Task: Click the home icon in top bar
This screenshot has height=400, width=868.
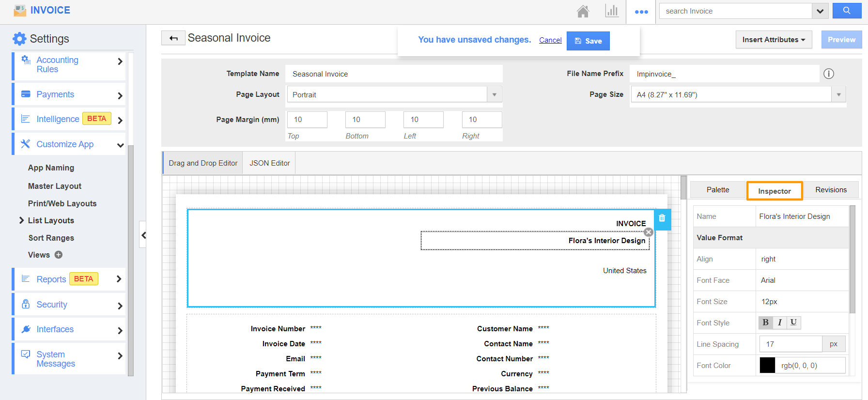Action: coord(583,11)
